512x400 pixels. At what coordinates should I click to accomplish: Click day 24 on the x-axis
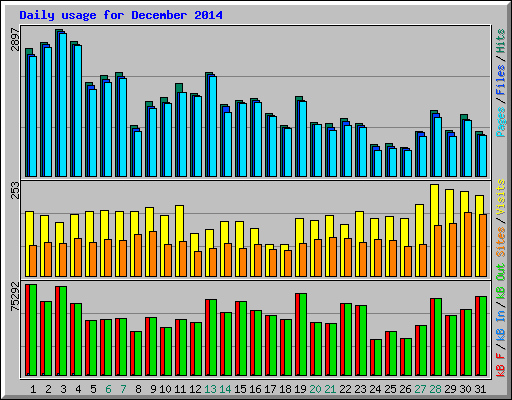pyautogui.click(x=375, y=389)
